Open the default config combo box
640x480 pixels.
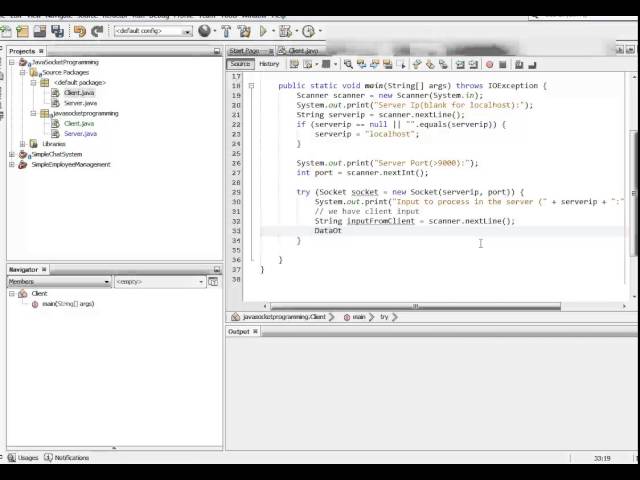pos(153,31)
